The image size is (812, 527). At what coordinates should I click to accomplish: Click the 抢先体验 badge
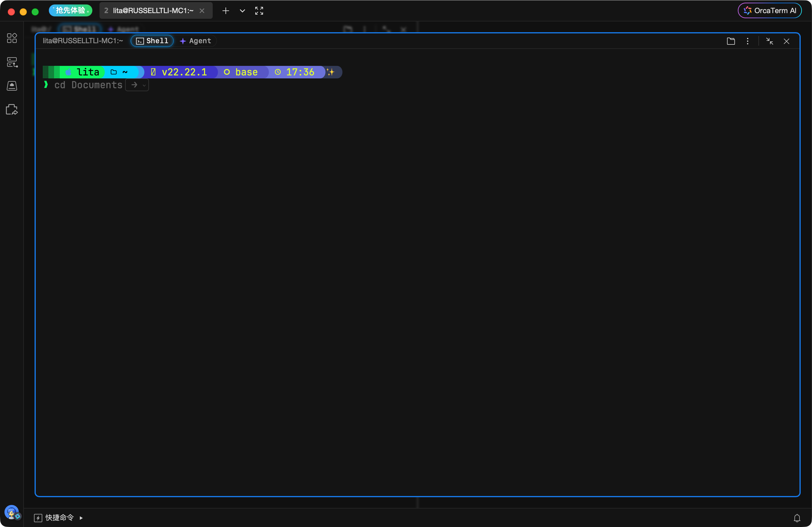coord(70,10)
